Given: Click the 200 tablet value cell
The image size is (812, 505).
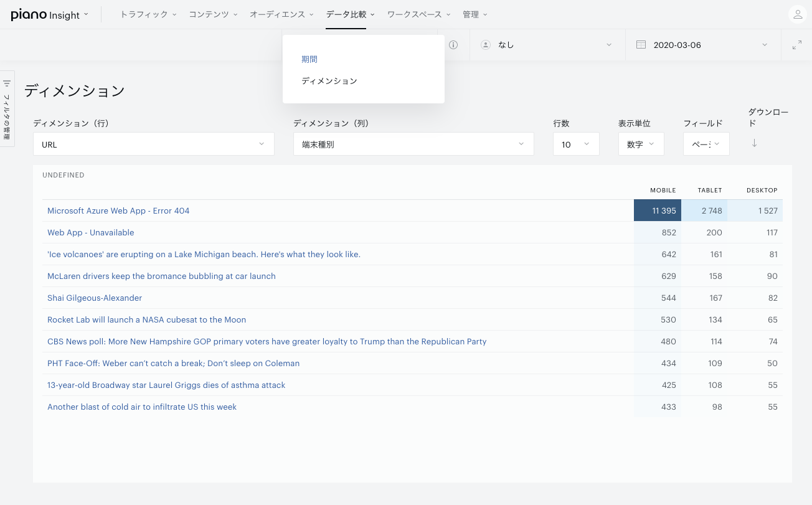Looking at the screenshot, I should point(704,232).
